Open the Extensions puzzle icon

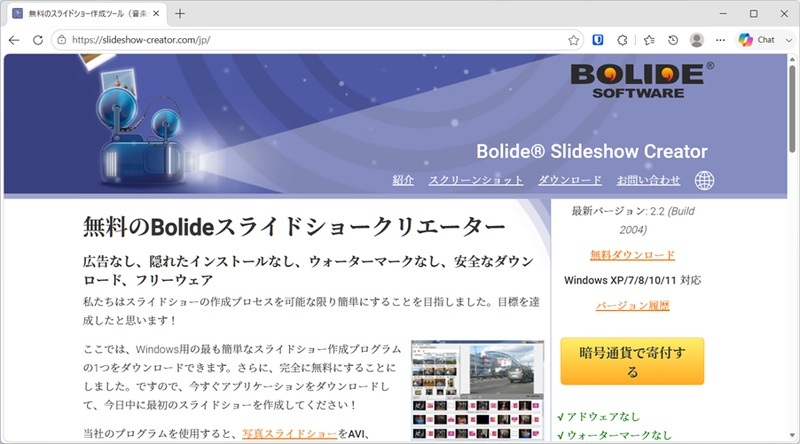coord(622,40)
